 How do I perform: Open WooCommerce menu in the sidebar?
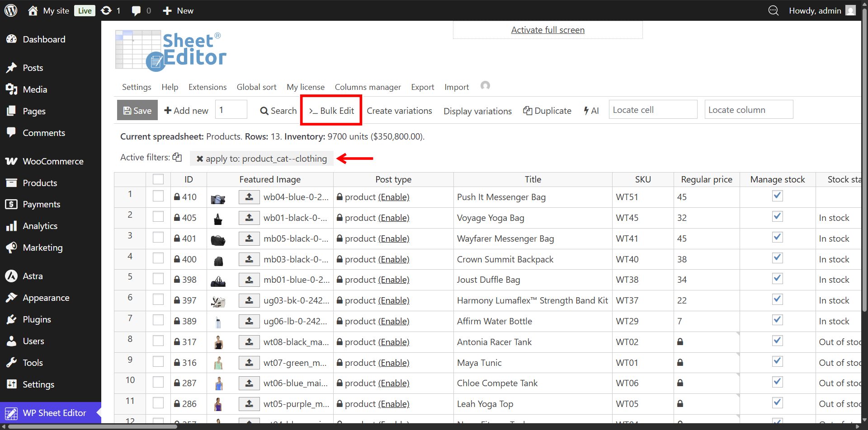pos(53,161)
